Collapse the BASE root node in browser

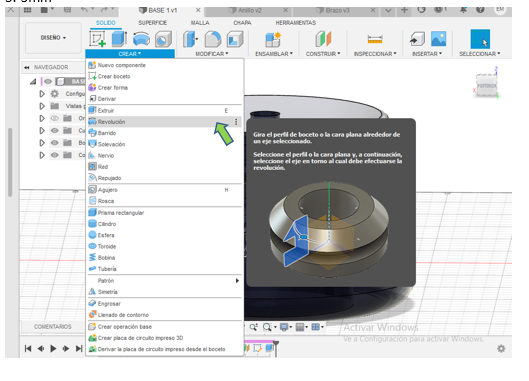pyautogui.click(x=33, y=81)
